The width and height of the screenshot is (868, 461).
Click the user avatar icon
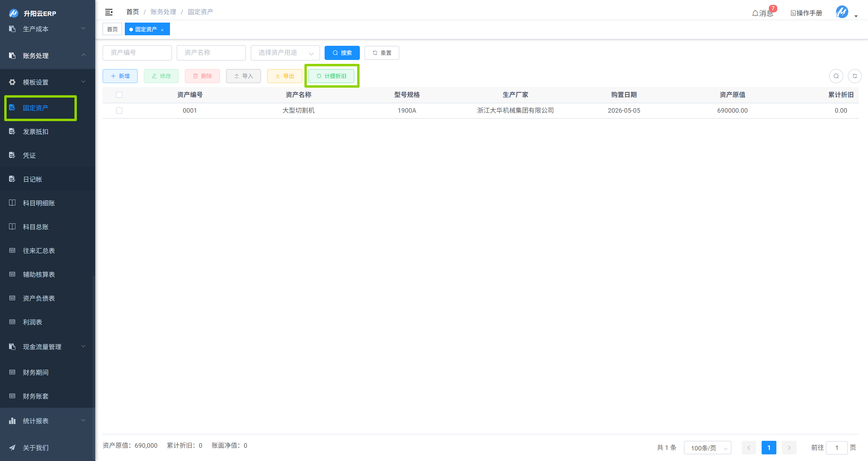pyautogui.click(x=842, y=12)
